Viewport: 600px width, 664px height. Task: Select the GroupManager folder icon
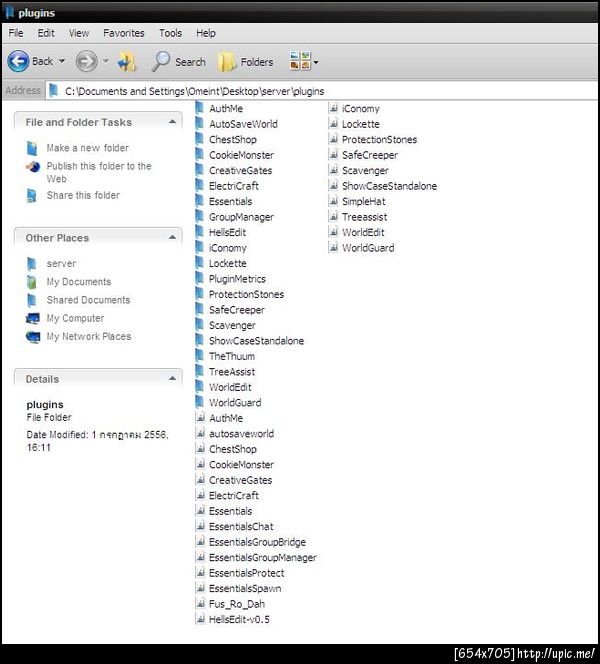point(199,216)
